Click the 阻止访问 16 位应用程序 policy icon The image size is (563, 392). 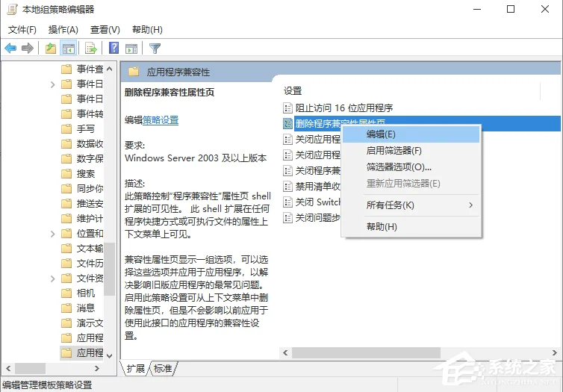coord(287,108)
